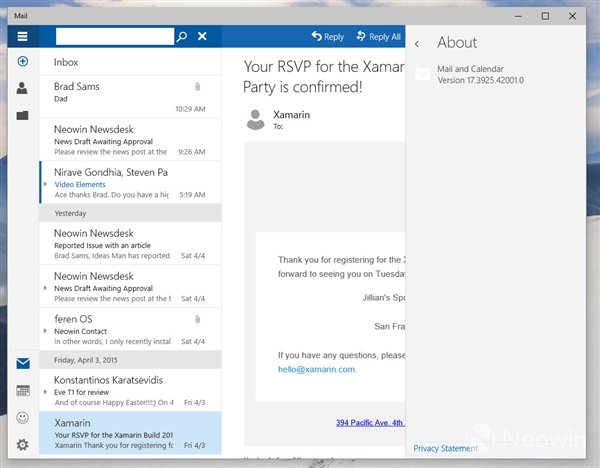Open the accounts person icon
600x468 pixels.
[x=22, y=88]
